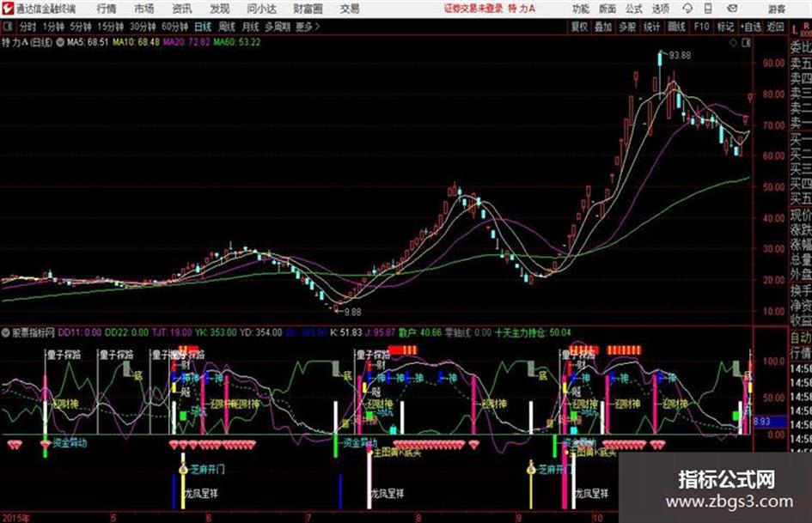Toggle the side panel icon left of 分时

pyautogui.click(x=8, y=27)
